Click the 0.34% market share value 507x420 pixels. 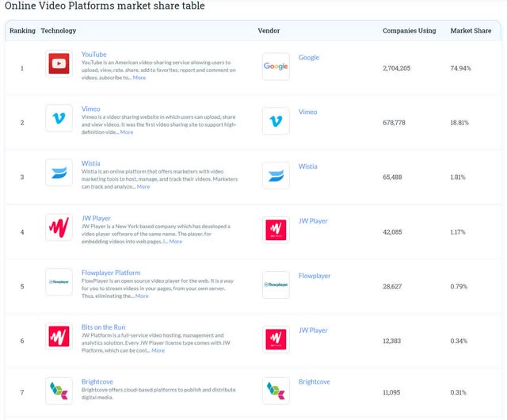click(x=459, y=341)
